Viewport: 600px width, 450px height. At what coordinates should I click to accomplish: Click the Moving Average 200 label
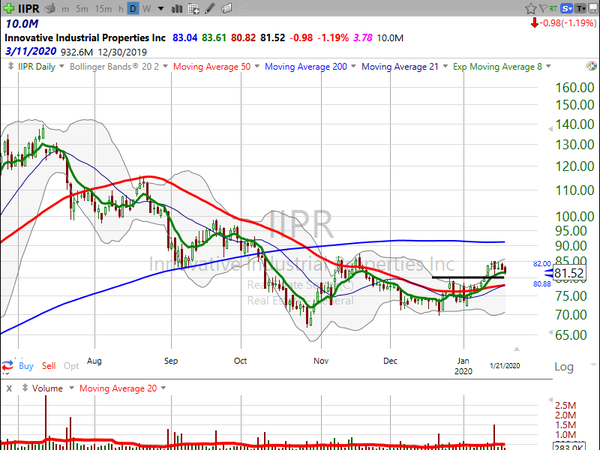click(x=306, y=67)
